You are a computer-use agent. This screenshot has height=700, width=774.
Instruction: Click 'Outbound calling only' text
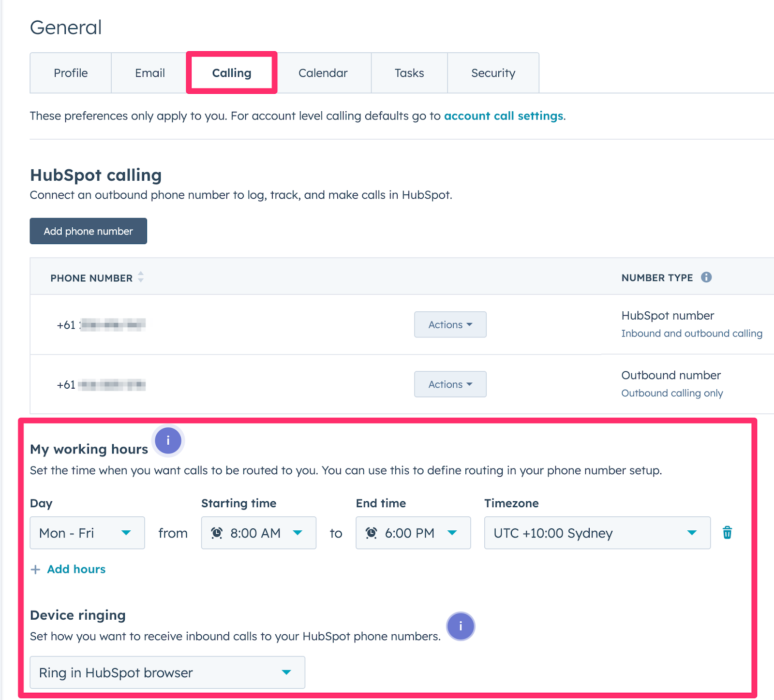point(672,393)
